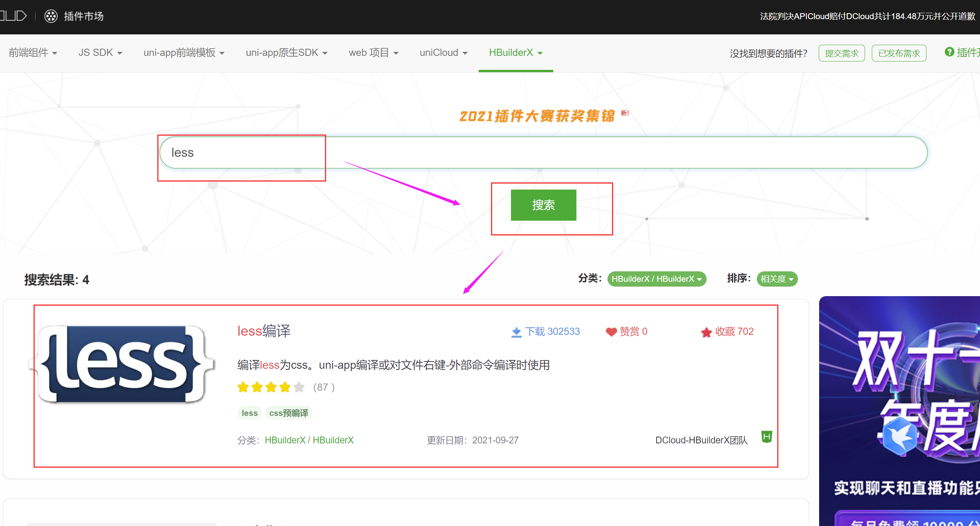This screenshot has width=980, height=526.
Task: Click the red star 收藏 icon
Action: coord(706,332)
